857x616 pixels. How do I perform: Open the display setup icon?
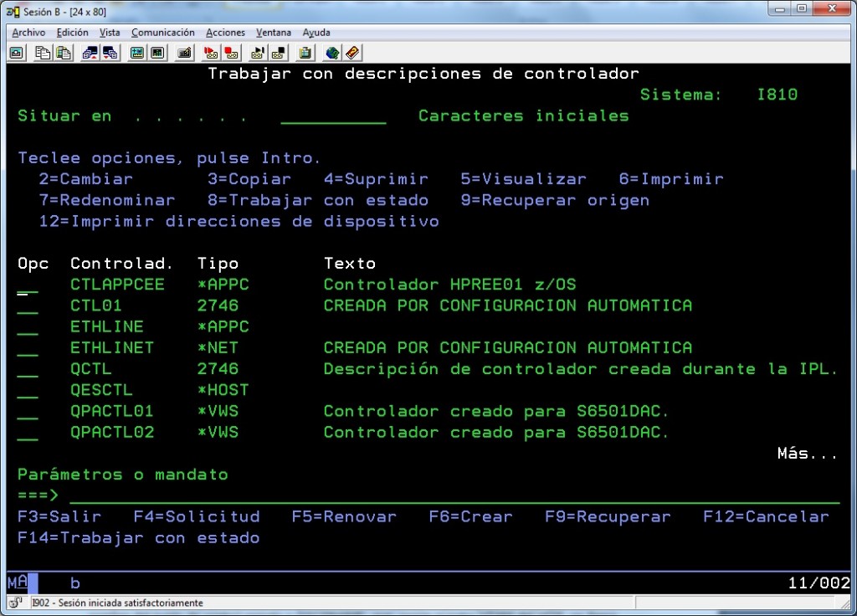[136, 53]
